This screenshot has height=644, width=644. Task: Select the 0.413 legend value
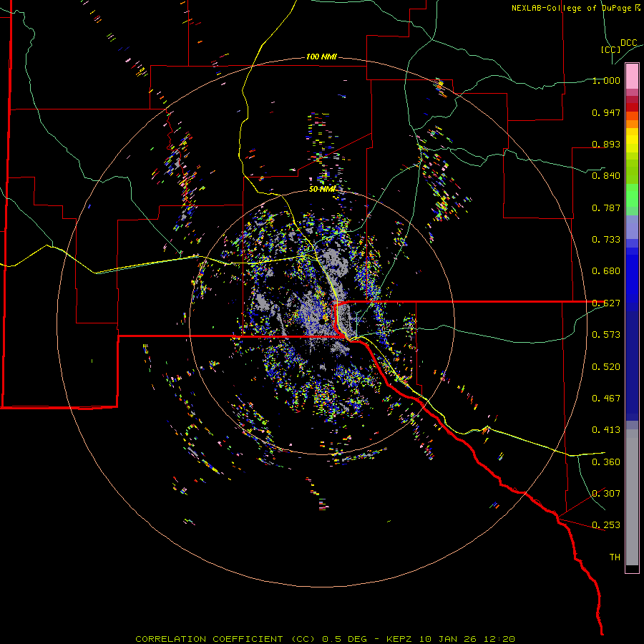[x=606, y=430]
